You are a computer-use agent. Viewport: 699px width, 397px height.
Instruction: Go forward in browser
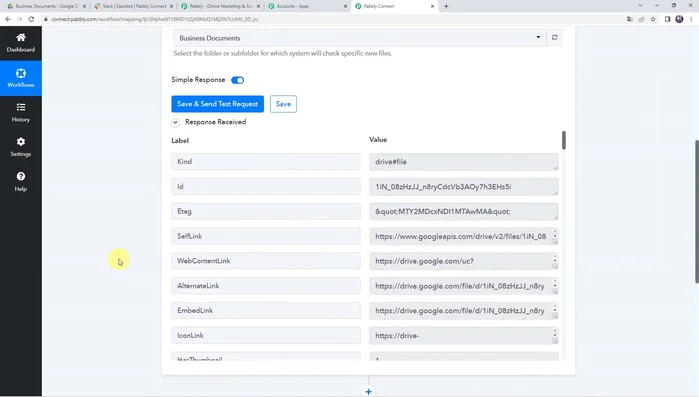(19, 19)
